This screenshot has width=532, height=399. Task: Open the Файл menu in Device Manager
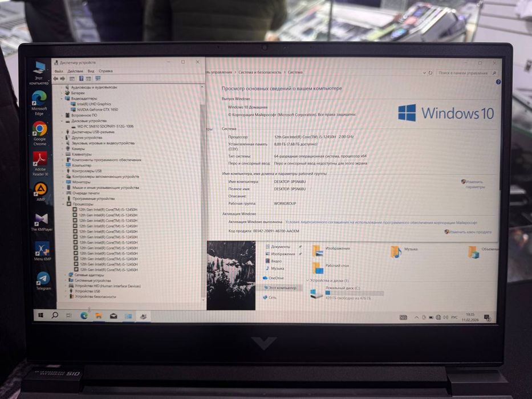tap(59, 71)
